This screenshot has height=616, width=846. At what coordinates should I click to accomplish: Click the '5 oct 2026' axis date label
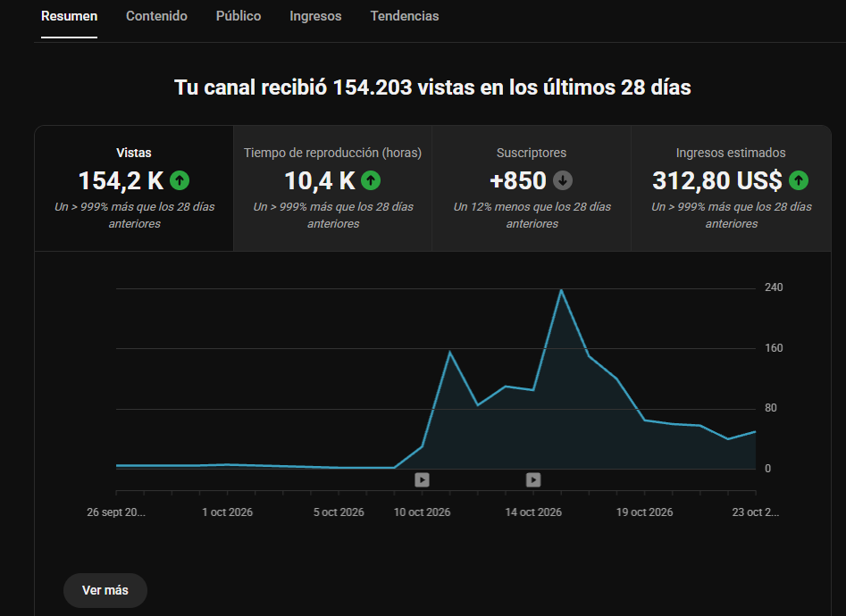339,512
